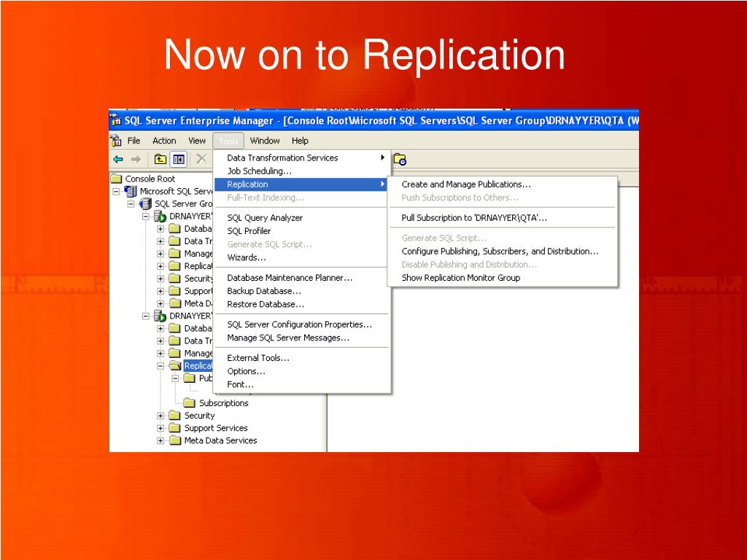Collapse the SQL Server Group node
Viewport: 747px width, 560px height.
(x=131, y=204)
